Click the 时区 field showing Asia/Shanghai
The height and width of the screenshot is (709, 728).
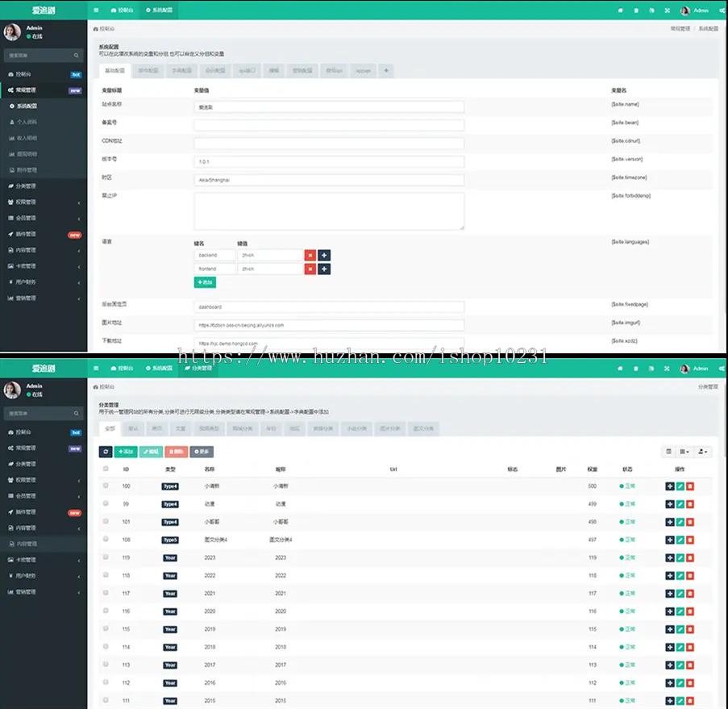(329, 180)
